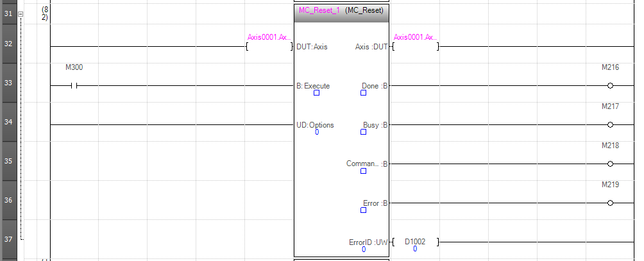Click the M300 normally open contact
The height and width of the screenshot is (261, 644).
pyautogui.click(x=74, y=86)
